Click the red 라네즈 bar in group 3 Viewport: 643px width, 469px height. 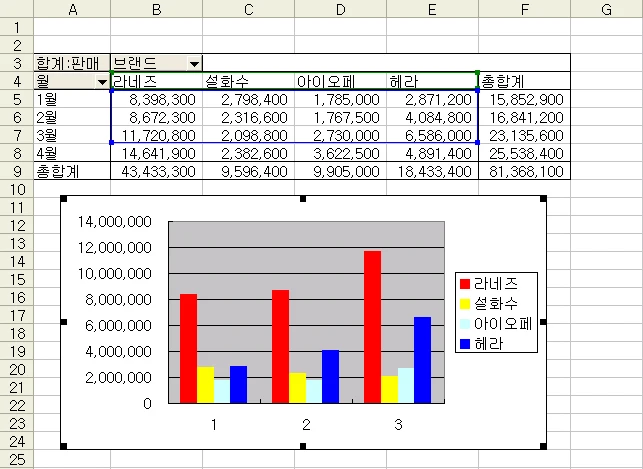372,327
